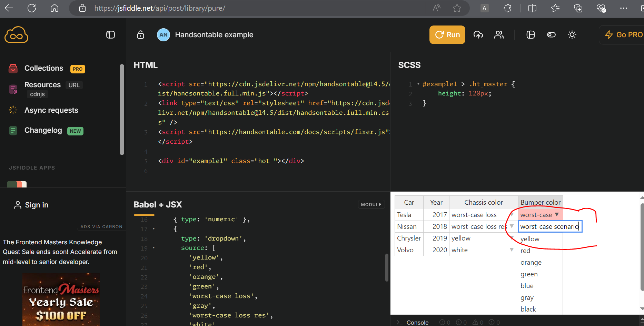Click the browser address bar URL
This screenshot has height=326, width=644.
pos(160,8)
